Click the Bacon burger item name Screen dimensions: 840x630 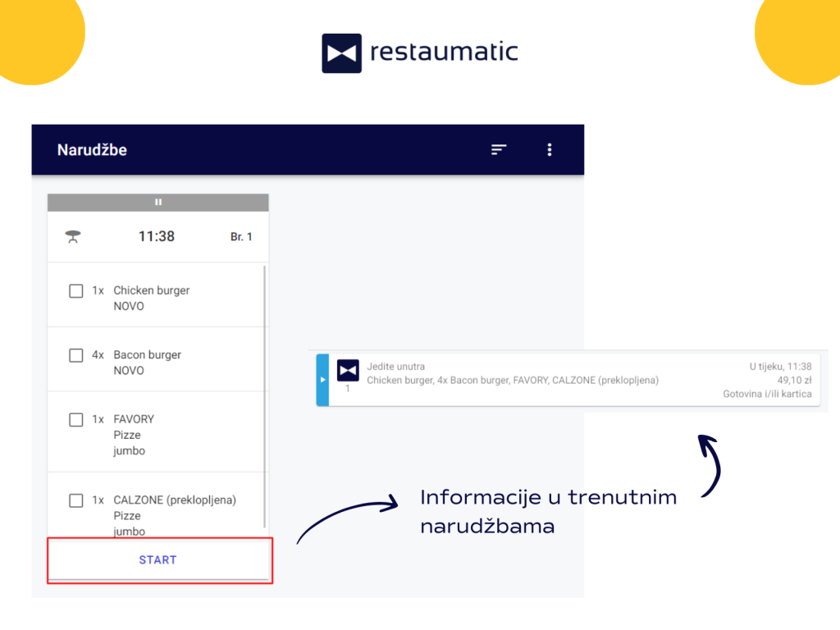pyautogui.click(x=148, y=354)
